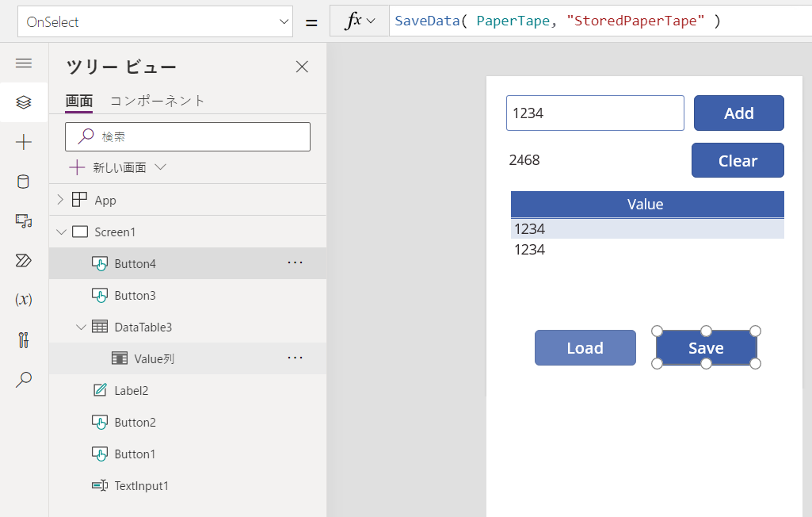Open the Tree view layers icon
This screenshot has width=812, height=517.
(x=24, y=102)
